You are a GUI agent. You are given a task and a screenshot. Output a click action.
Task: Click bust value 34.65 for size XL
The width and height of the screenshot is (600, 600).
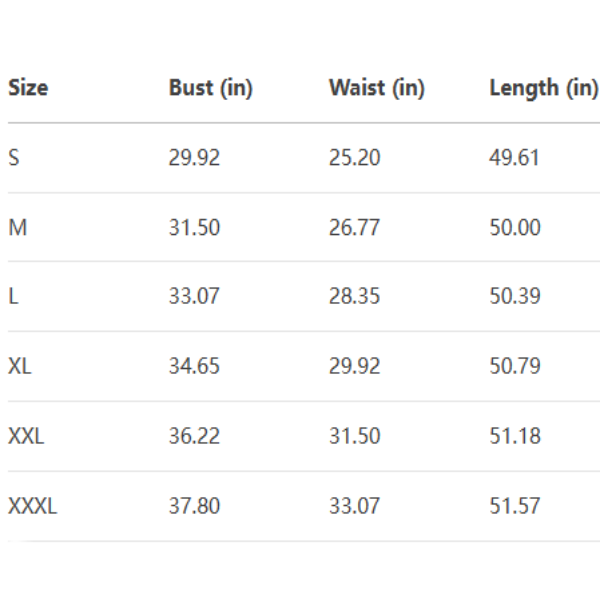click(x=194, y=366)
